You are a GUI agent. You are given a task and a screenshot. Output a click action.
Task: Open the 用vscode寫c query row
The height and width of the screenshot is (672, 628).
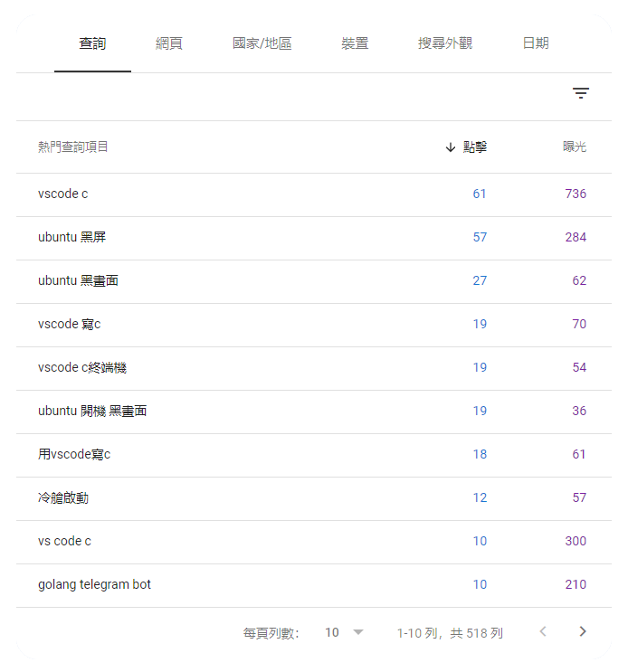314,455
